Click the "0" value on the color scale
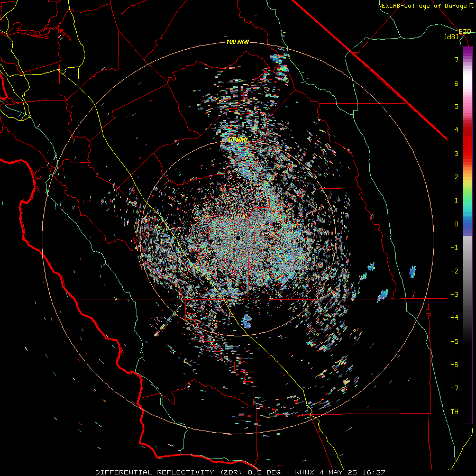476x476 pixels. [x=456, y=224]
